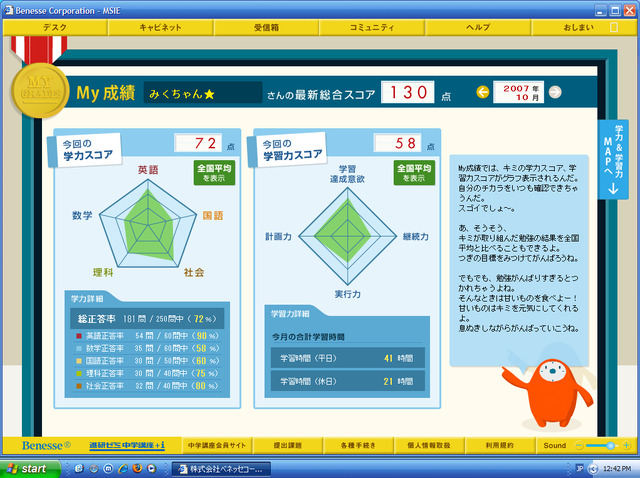
Task: Open the ヘルプ menu
Action: point(478,27)
